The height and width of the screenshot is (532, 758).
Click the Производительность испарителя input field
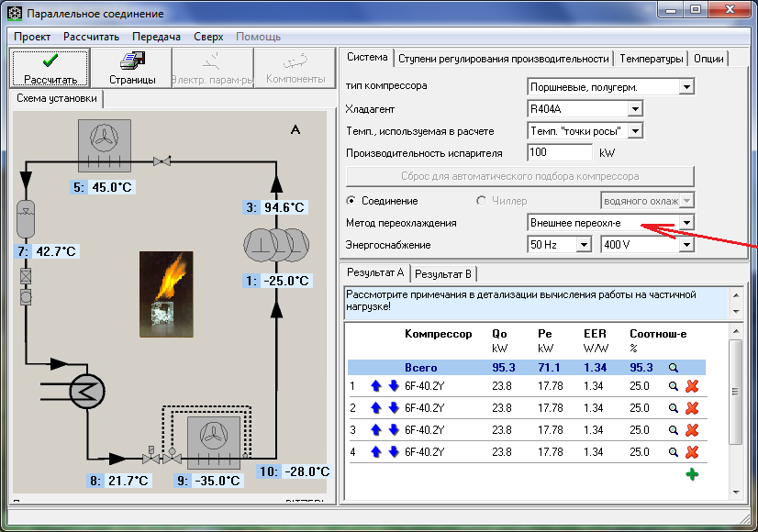tap(559, 152)
